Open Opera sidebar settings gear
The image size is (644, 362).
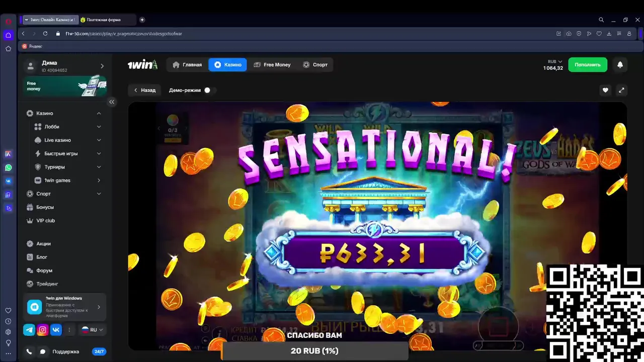[8, 332]
